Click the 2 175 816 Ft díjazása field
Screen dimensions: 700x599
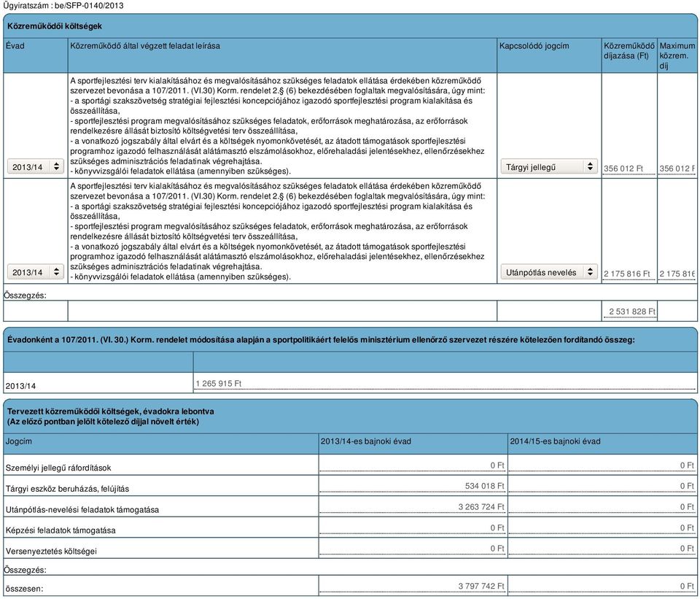click(x=629, y=274)
